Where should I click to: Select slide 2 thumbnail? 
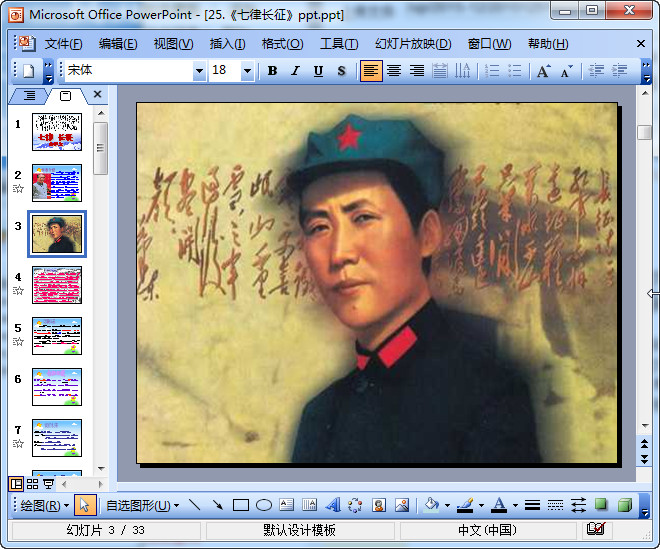click(x=57, y=183)
